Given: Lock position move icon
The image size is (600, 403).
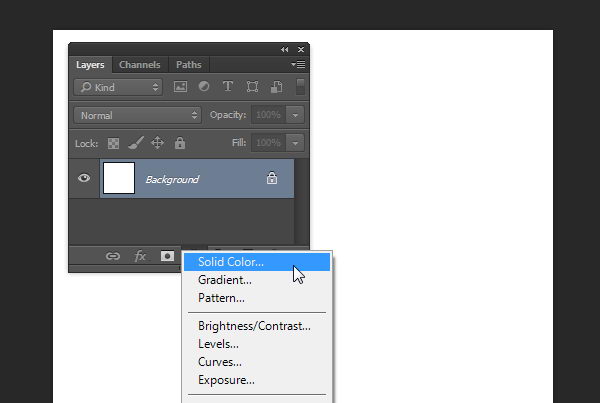Looking at the screenshot, I should (158, 143).
